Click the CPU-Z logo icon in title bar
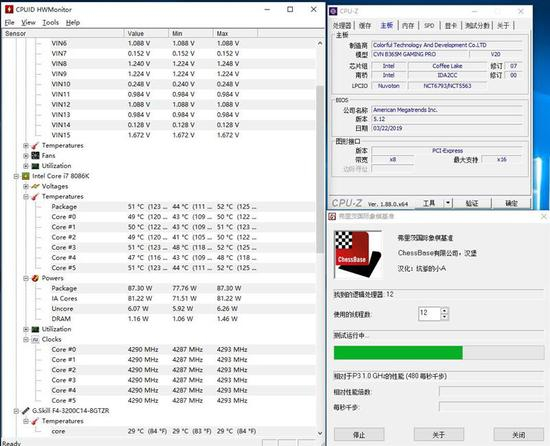This screenshot has height=446, width=550. pos(333,11)
